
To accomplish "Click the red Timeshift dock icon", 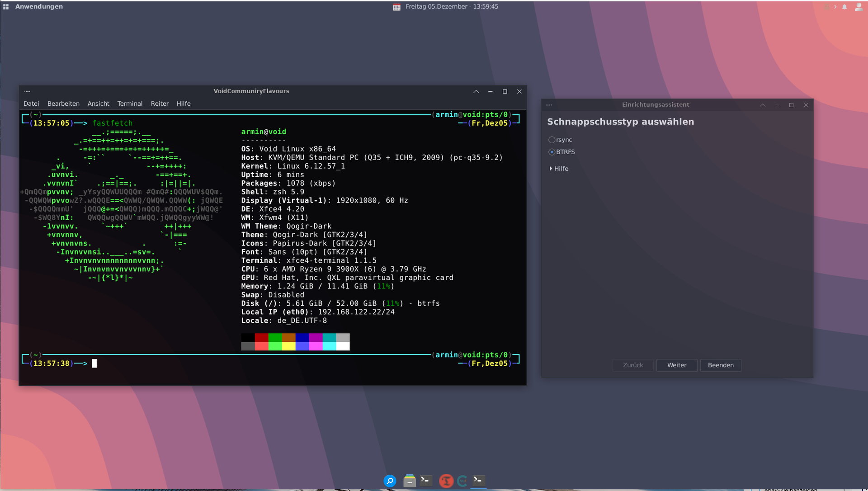I will 446,481.
